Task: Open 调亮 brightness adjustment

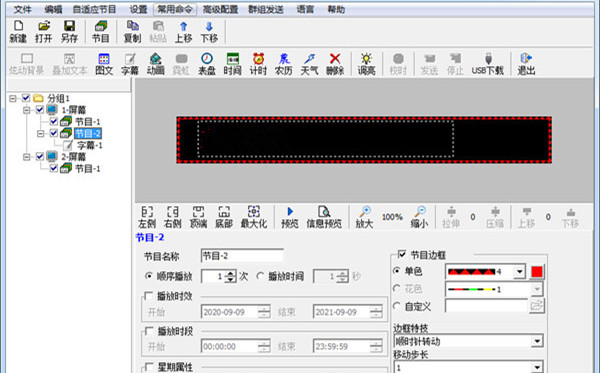Action: click(x=366, y=64)
